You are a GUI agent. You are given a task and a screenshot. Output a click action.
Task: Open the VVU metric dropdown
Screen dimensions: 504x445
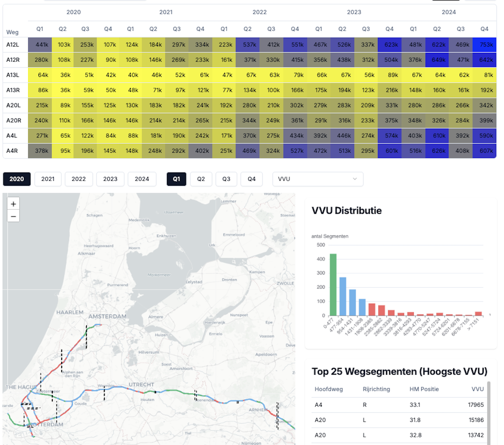(317, 179)
